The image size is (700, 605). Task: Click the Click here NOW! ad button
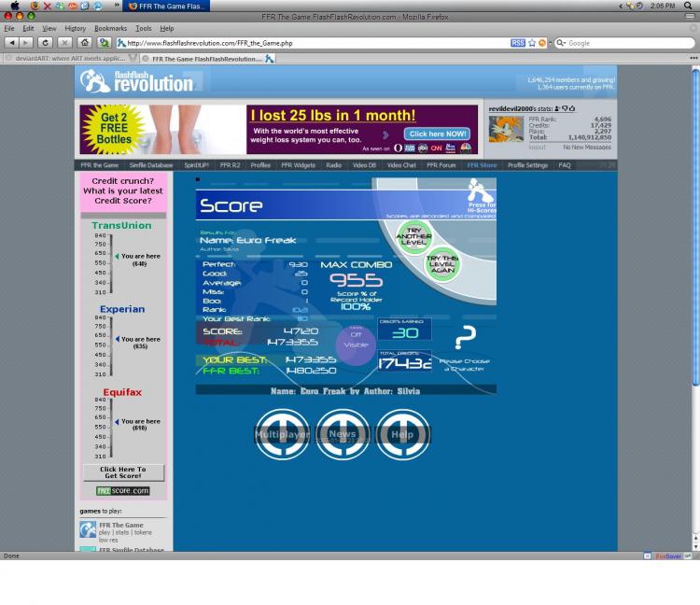pyautogui.click(x=437, y=134)
